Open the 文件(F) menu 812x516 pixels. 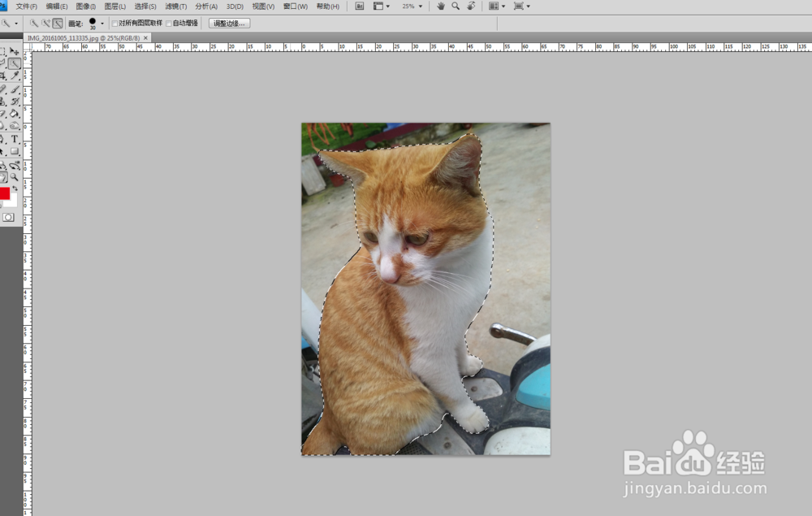click(x=27, y=7)
